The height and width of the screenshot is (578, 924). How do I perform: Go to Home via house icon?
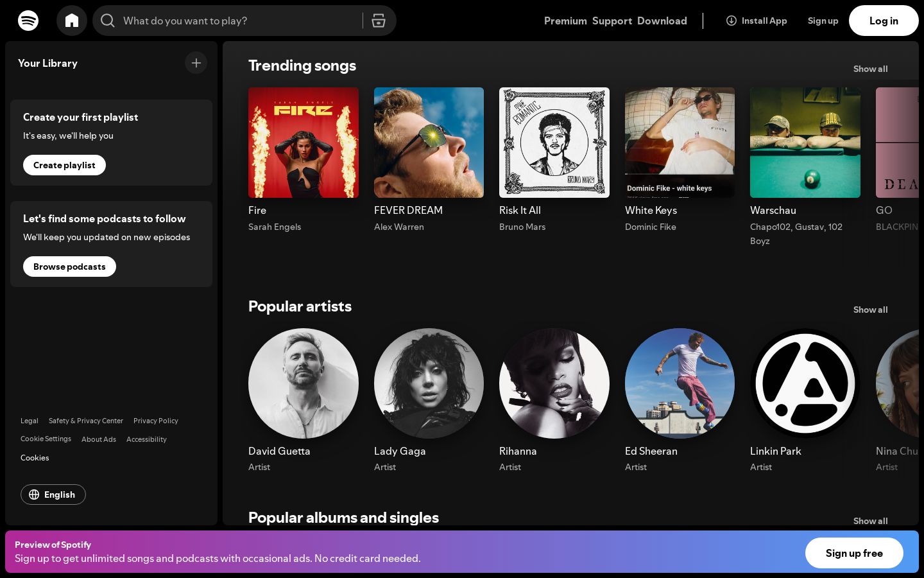[x=72, y=21]
